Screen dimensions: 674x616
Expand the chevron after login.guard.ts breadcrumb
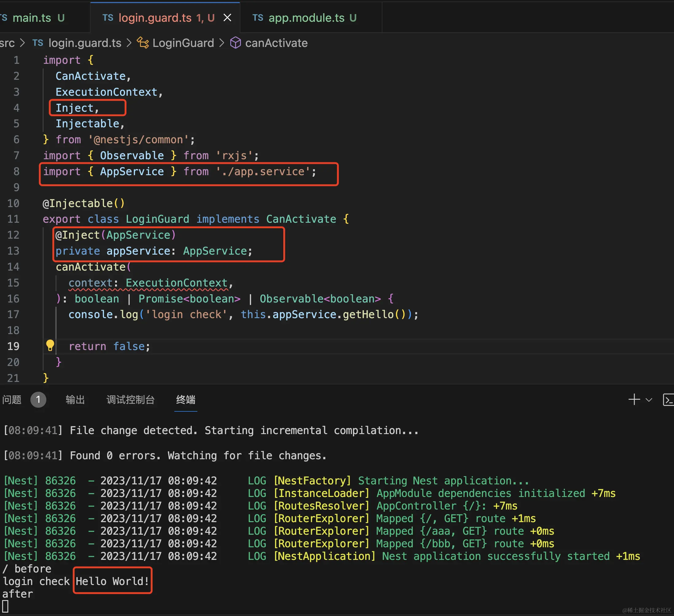pos(129,43)
